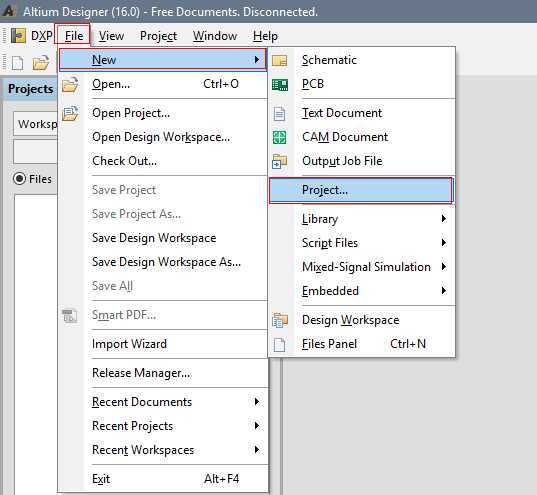The image size is (537, 495).
Task: Select the Files radio button
Action: (x=20, y=178)
